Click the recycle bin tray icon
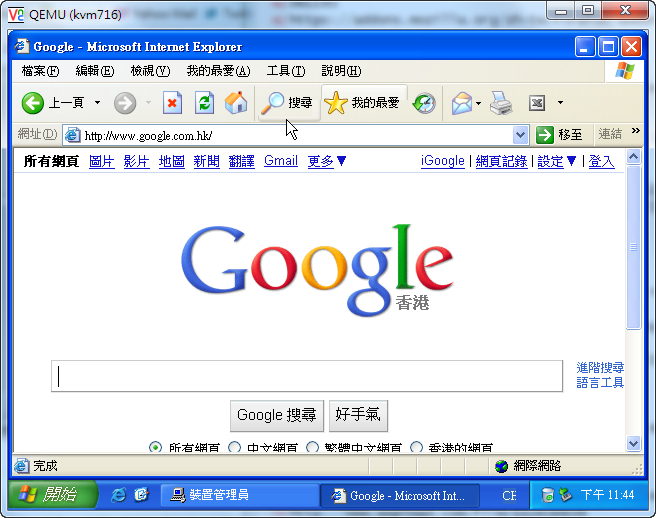The width and height of the screenshot is (656, 518). tap(547, 495)
